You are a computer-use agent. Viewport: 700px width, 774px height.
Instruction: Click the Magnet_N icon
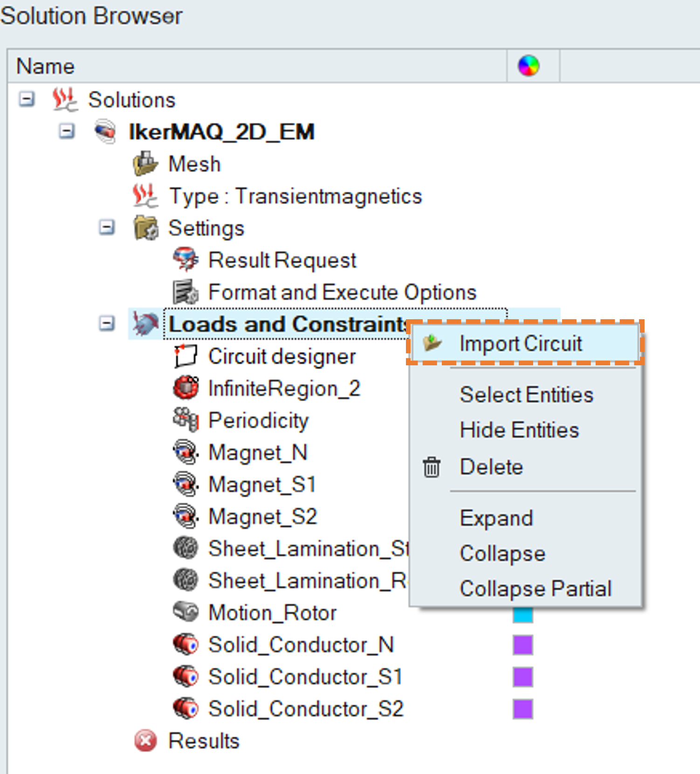[x=185, y=452]
